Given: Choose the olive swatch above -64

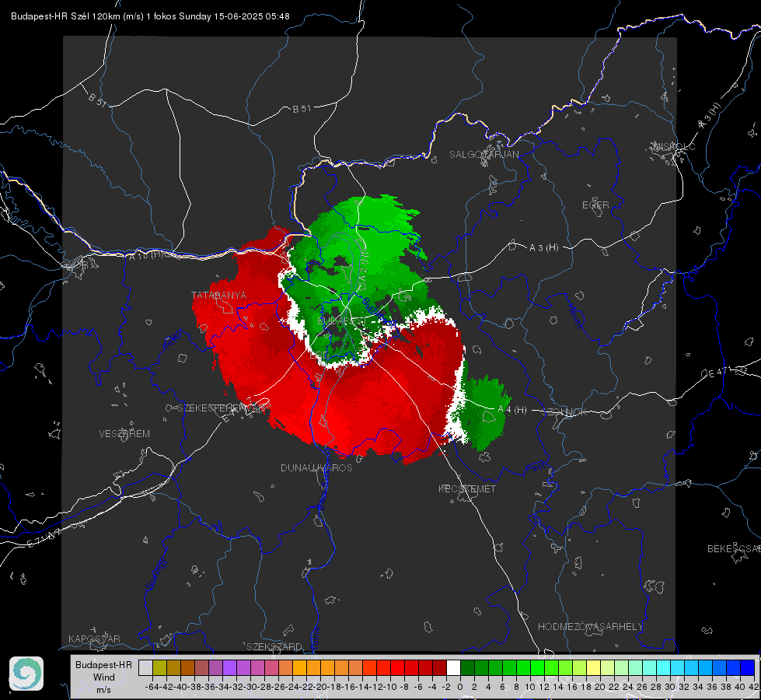Looking at the screenshot, I should 159,667.
